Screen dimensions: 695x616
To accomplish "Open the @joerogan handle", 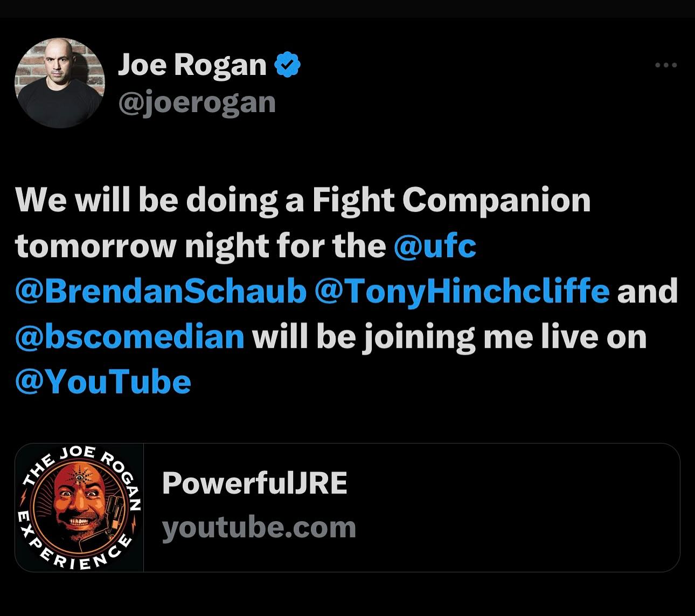I will [199, 102].
